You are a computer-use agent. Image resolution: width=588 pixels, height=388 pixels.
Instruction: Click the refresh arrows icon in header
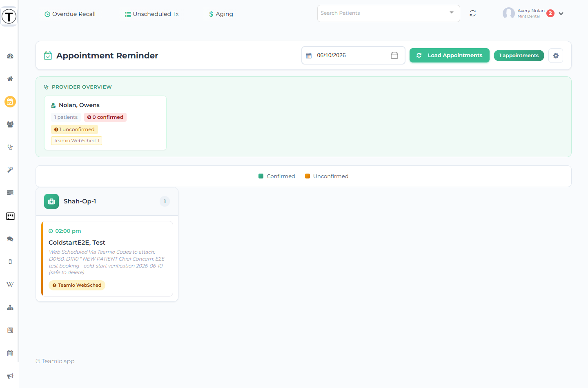(473, 13)
